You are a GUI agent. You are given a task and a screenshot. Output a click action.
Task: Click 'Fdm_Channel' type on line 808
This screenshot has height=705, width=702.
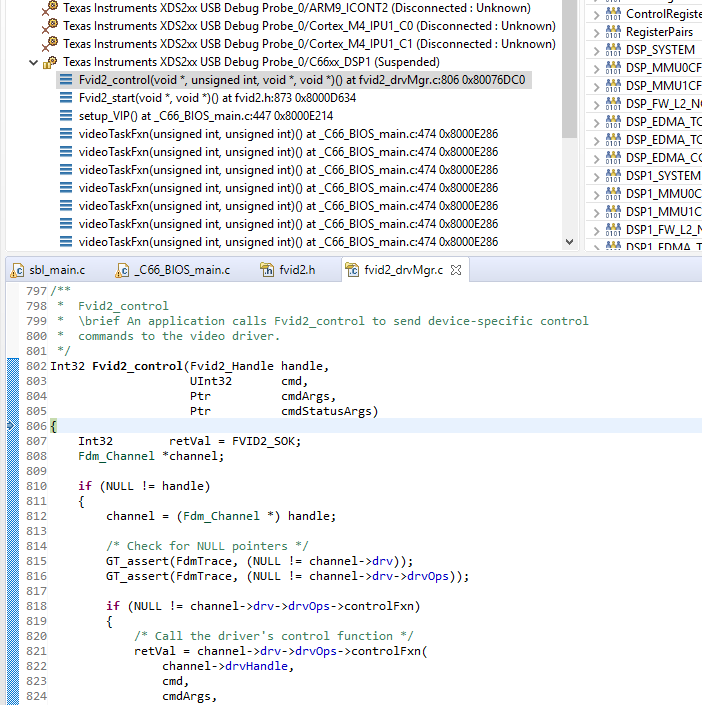point(116,456)
